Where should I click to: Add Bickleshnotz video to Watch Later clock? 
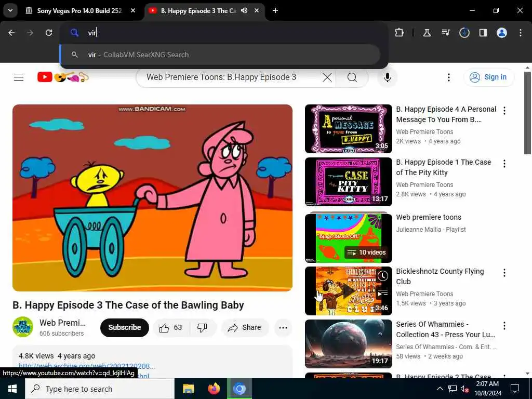[x=383, y=276]
